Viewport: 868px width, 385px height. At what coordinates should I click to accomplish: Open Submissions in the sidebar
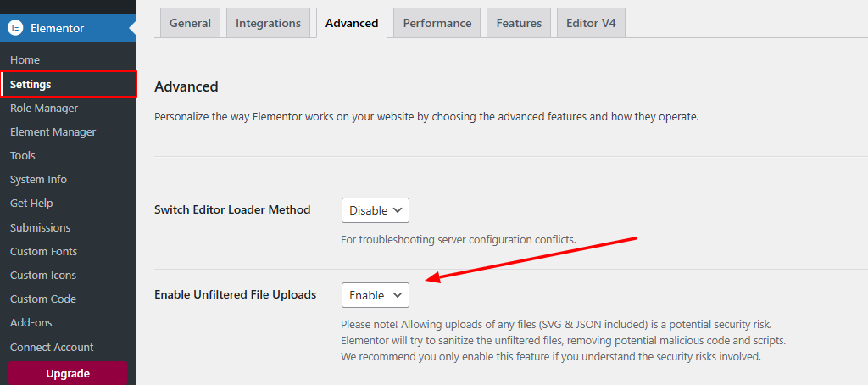(x=40, y=227)
